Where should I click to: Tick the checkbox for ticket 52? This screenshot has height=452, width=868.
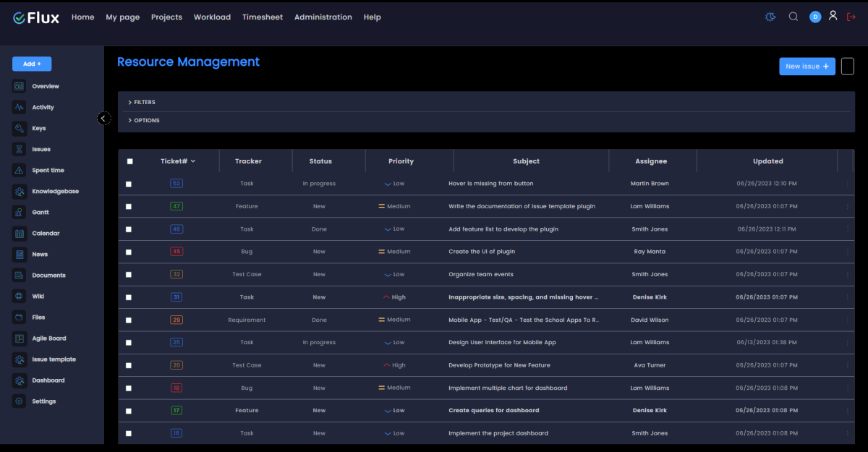click(129, 184)
